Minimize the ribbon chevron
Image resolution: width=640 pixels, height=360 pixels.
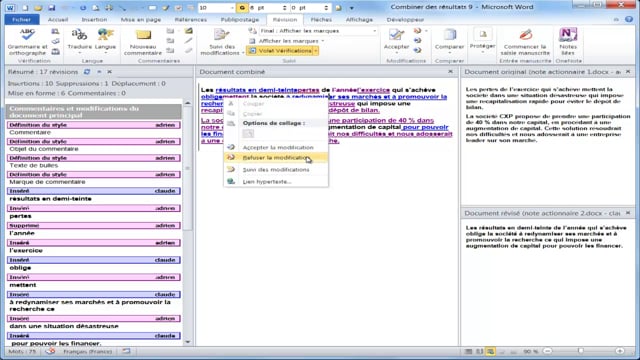tap(616, 19)
